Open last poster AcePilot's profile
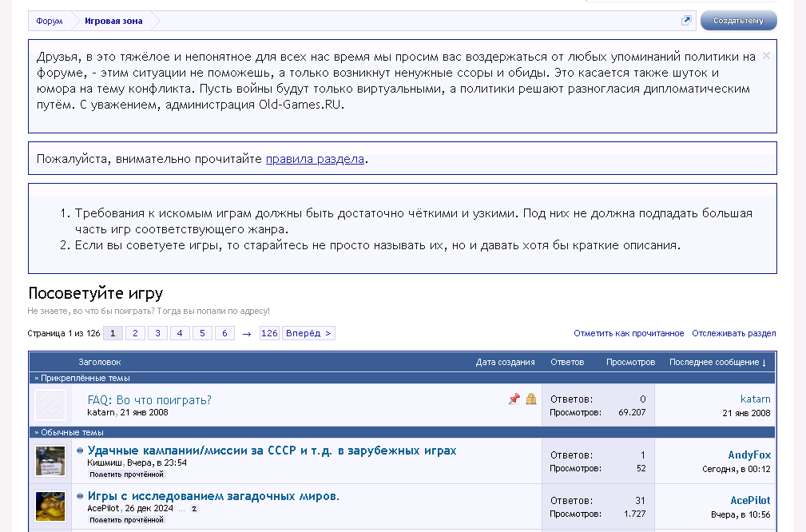This screenshot has width=806, height=532. pos(751,501)
